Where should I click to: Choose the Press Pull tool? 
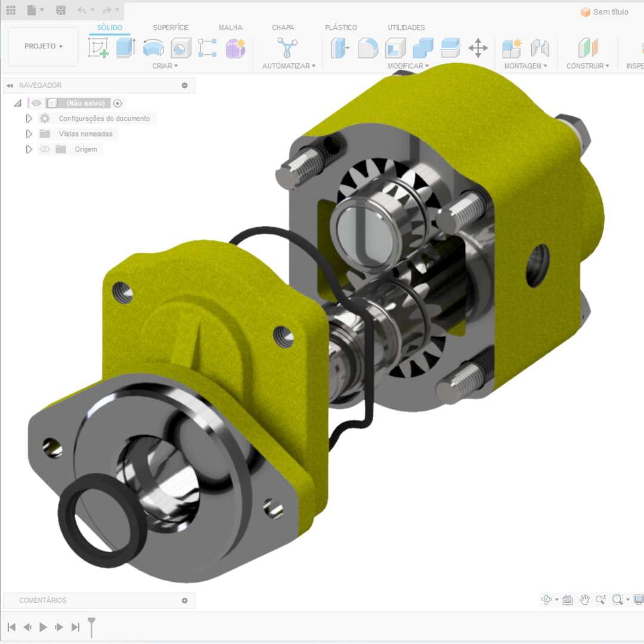pyautogui.click(x=340, y=48)
